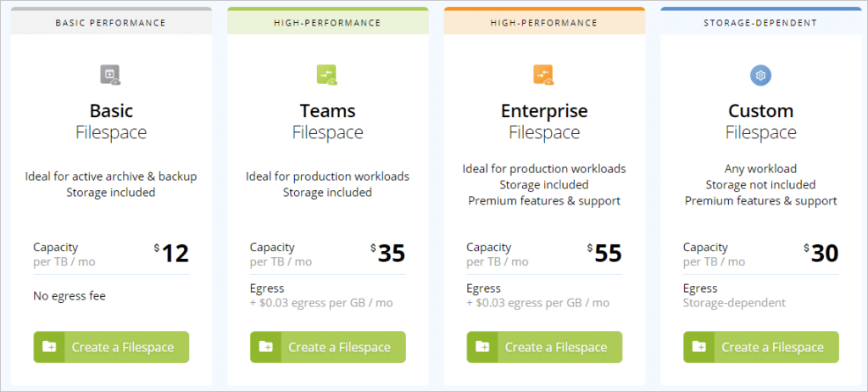Click the Storage-dependent egress text

coord(734,303)
